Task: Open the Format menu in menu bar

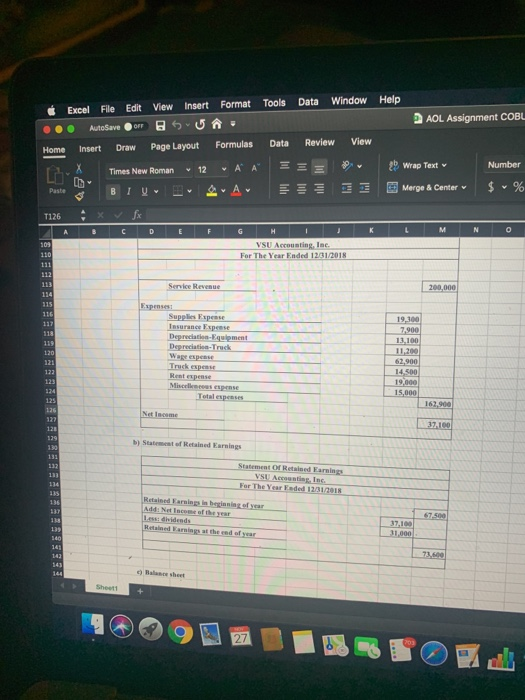Action: click(x=235, y=104)
